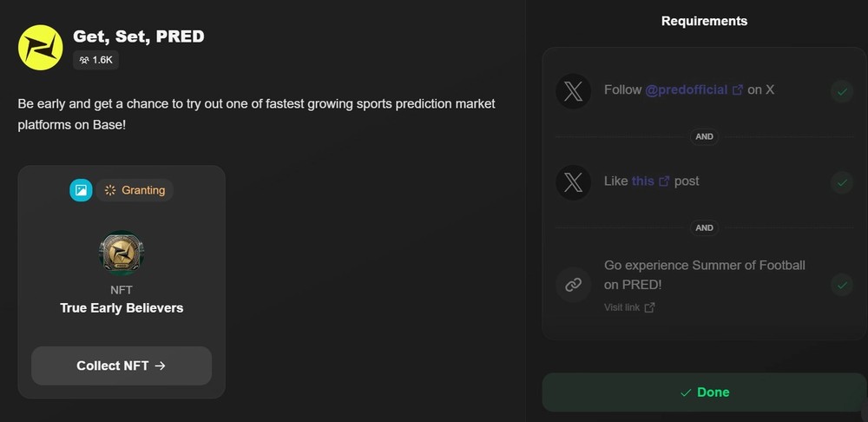868x422 pixels.
Task: Click the teal image NFT type icon
Action: (81, 190)
